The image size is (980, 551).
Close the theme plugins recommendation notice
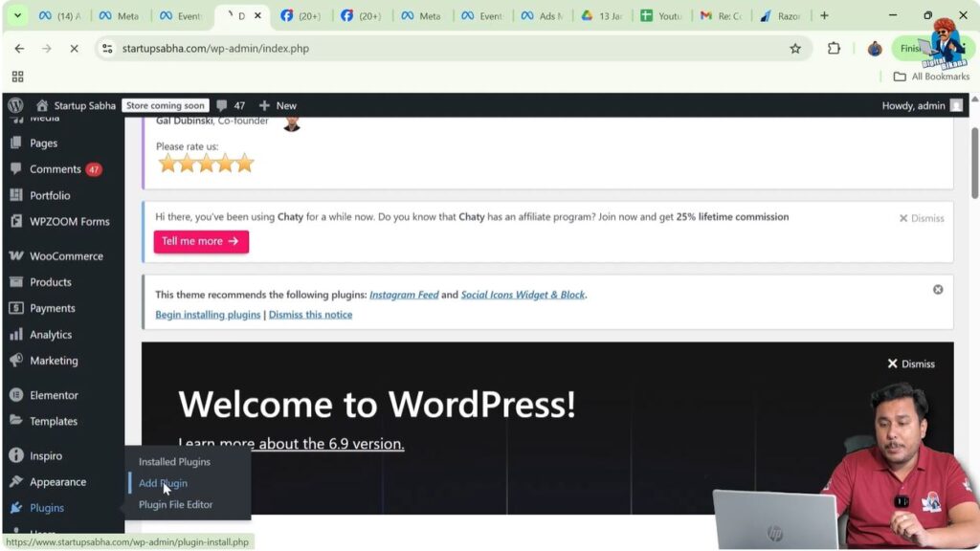coord(938,289)
